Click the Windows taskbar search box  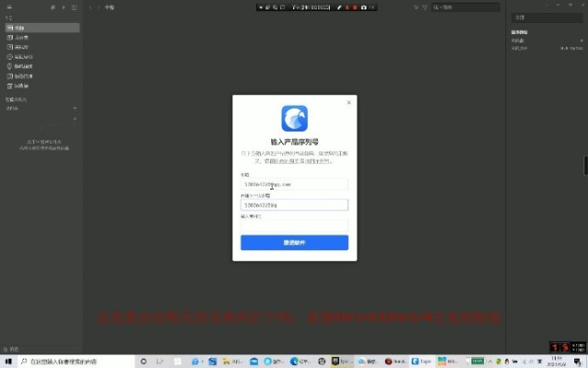point(76,362)
